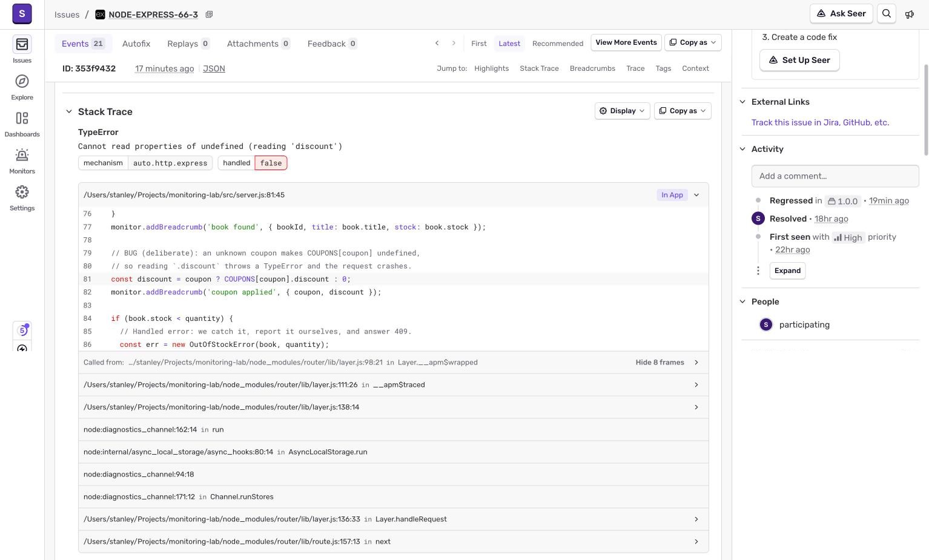The width and height of the screenshot is (929, 560).
Task: Switch to the Autofix tab
Action: tap(136, 44)
